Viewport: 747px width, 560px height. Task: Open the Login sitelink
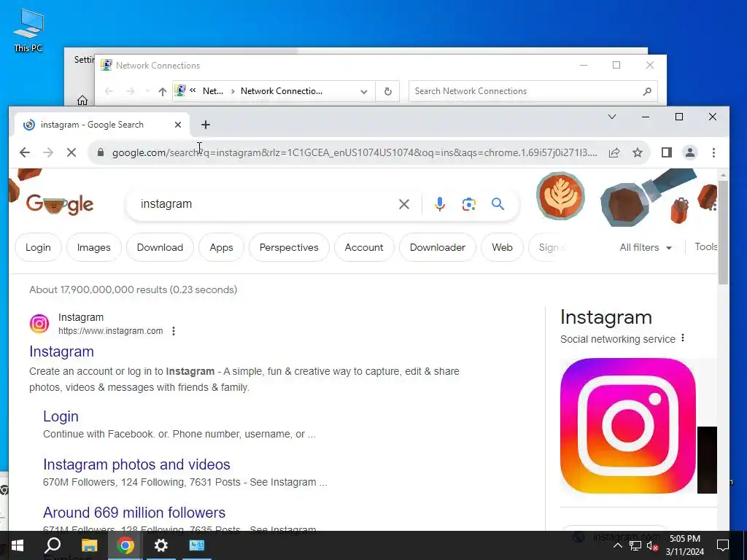point(61,416)
